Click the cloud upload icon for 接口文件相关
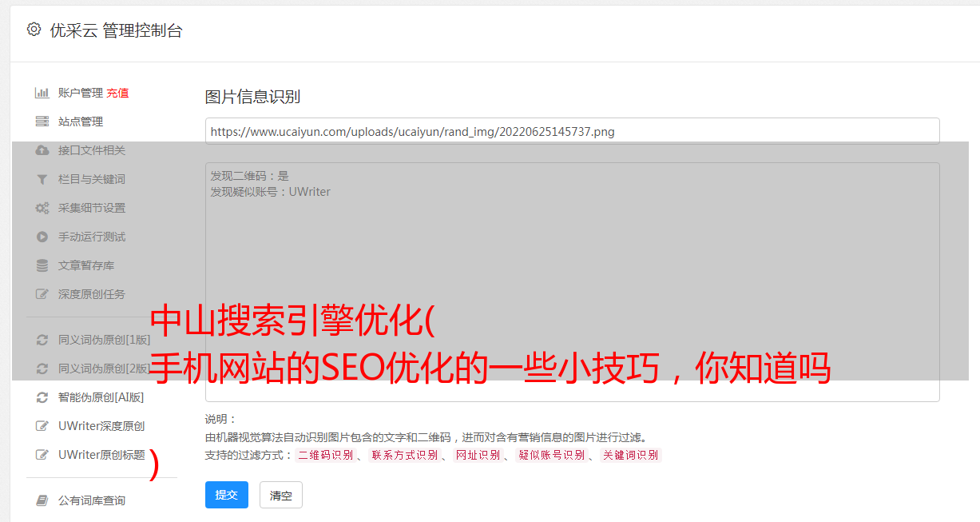 coord(42,150)
